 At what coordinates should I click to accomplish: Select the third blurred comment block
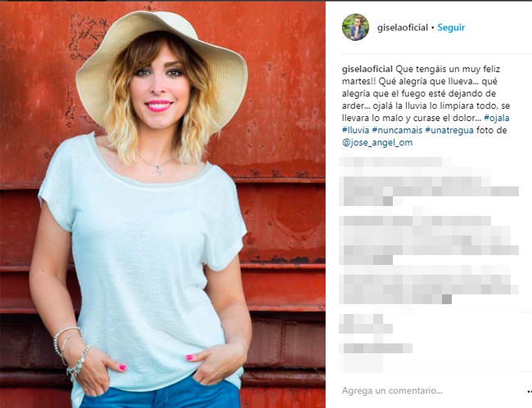pos(429,285)
